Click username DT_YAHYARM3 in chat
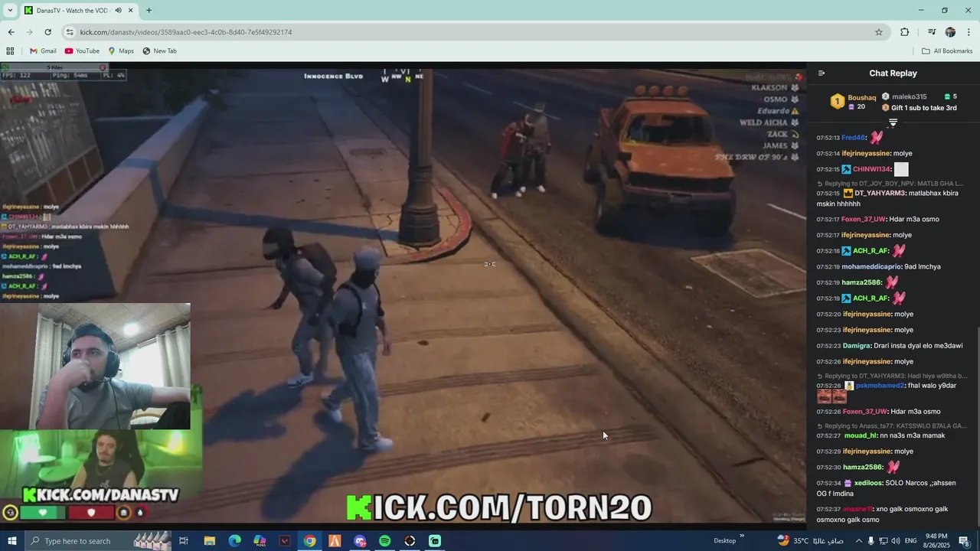This screenshot has height=551, width=980. tap(880, 194)
